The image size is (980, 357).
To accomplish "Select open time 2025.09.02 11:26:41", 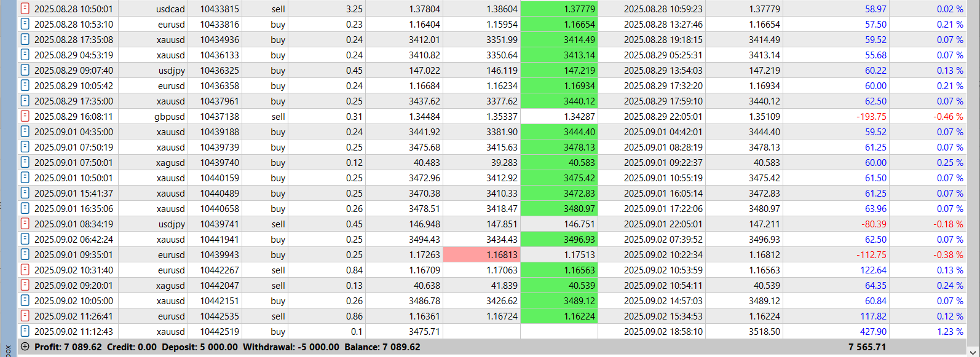I will [74, 316].
